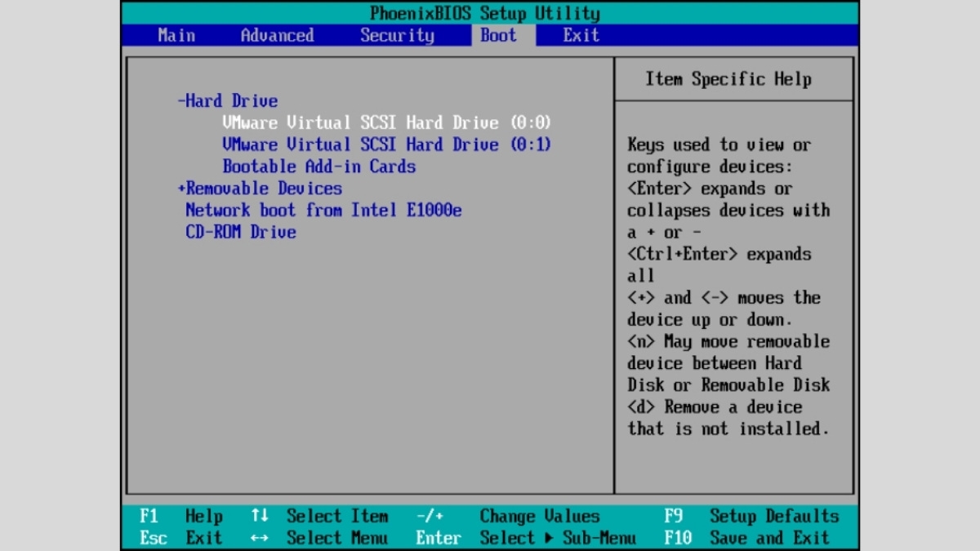Collapse the Hard Drive group
The image size is (980, 551).
[x=228, y=101]
